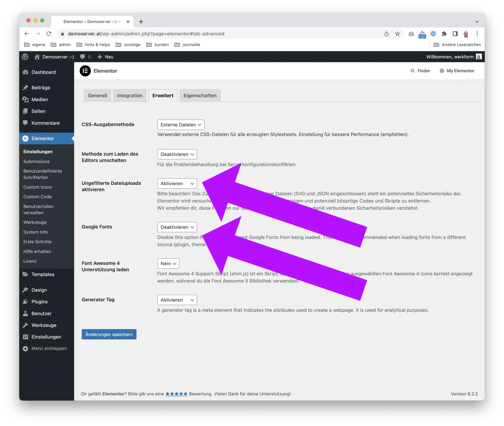The image size is (504, 426).
Task: Open the Ungefilterte Dateiuploads dropdown
Action: click(177, 183)
